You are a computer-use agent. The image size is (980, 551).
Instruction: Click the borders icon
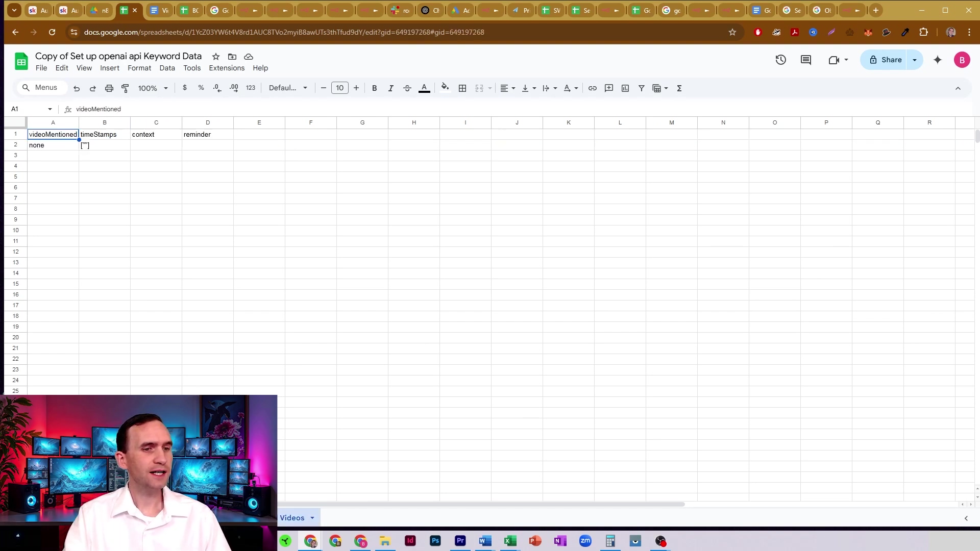[462, 88]
